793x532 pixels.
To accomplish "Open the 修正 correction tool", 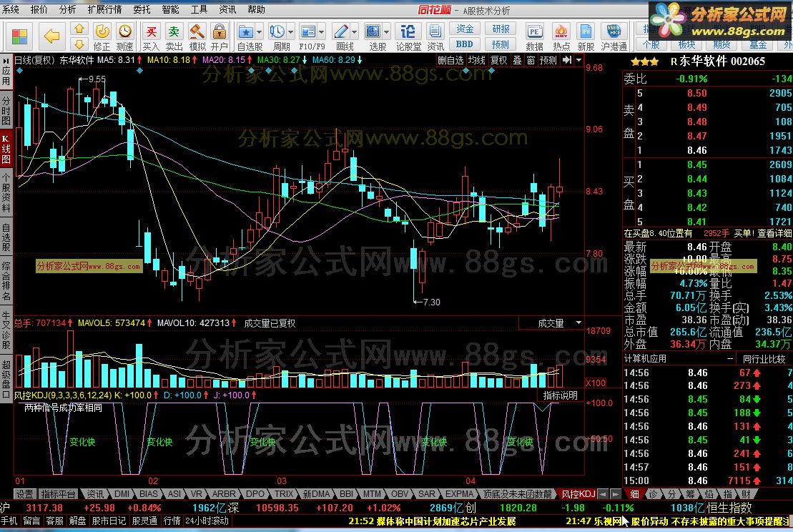I will (102, 37).
